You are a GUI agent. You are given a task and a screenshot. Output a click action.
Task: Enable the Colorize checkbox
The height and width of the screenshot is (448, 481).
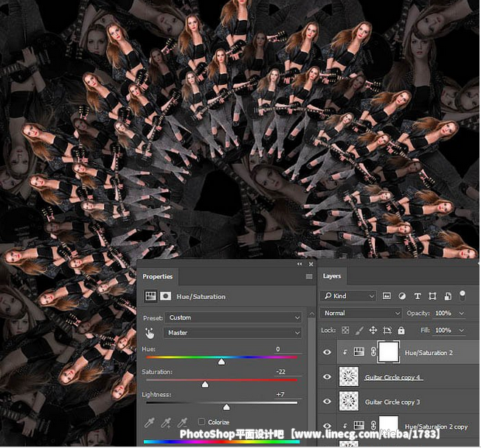coord(201,421)
